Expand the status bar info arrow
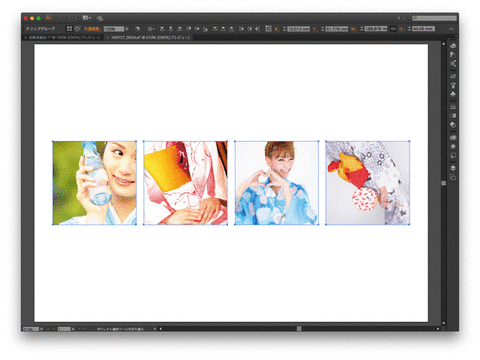 [x=155, y=329]
